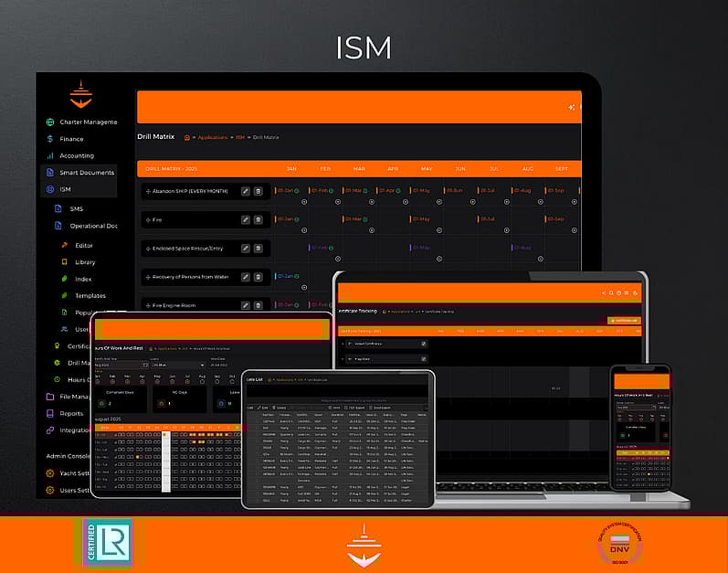728x573 pixels.
Task: Click the Compliant Days card on tablet
Action: coord(120,398)
